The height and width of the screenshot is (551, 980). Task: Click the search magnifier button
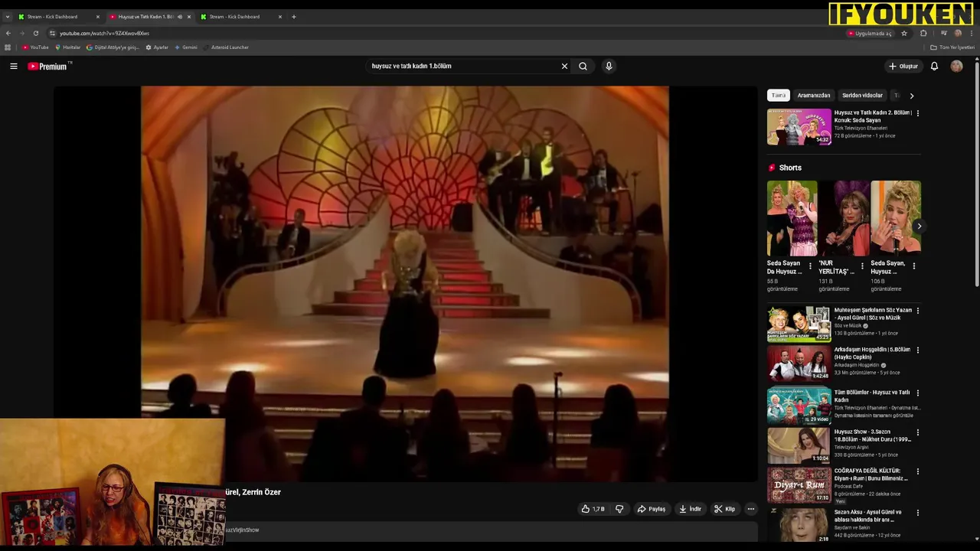pos(583,67)
